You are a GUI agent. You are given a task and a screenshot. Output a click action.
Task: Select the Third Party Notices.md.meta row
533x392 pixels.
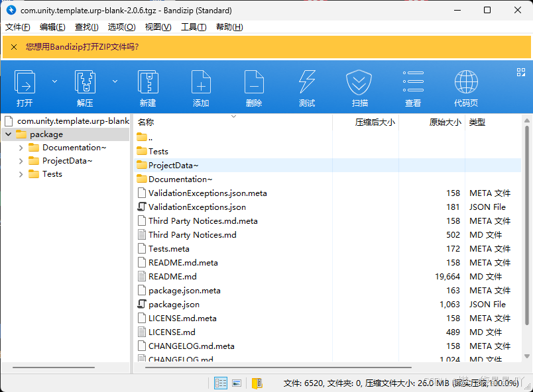click(327, 220)
